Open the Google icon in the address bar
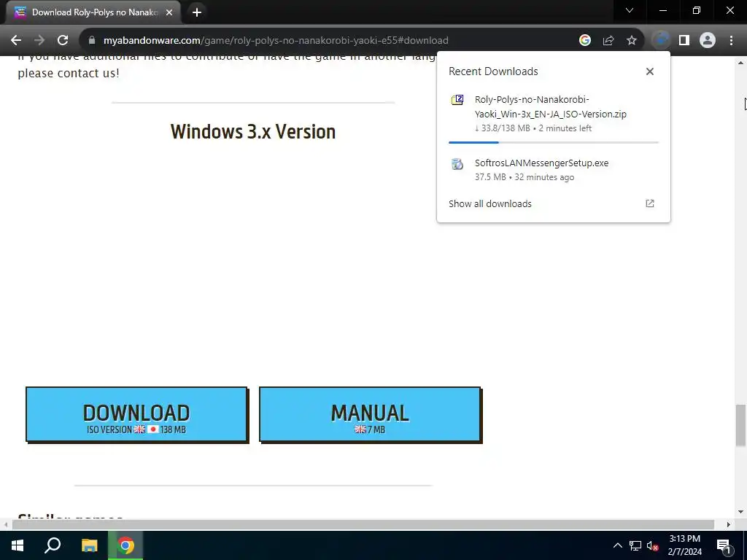This screenshot has width=747, height=560. pyautogui.click(x=585, y=41)
